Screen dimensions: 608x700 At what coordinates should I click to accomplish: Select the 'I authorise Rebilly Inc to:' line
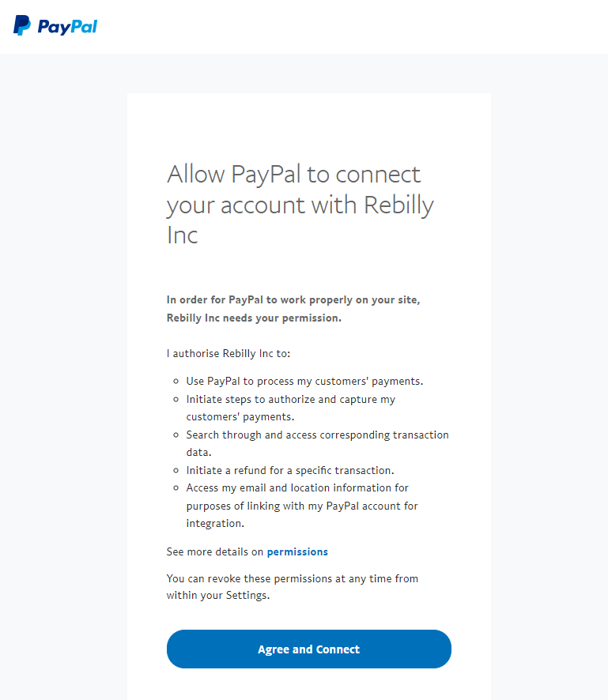[228, 353]
